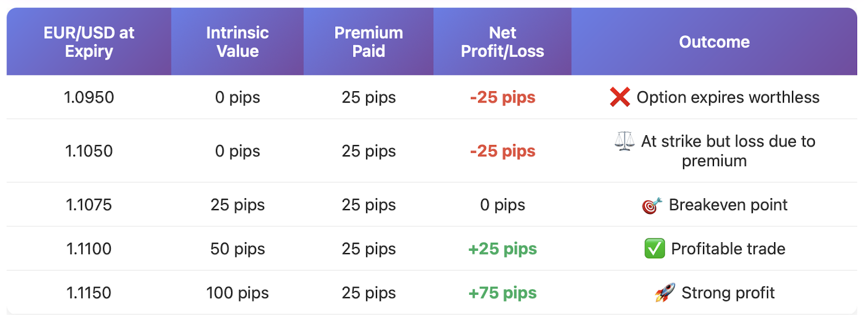
Task: Select the Intrinsic Value column header
Action: (238, 42)
